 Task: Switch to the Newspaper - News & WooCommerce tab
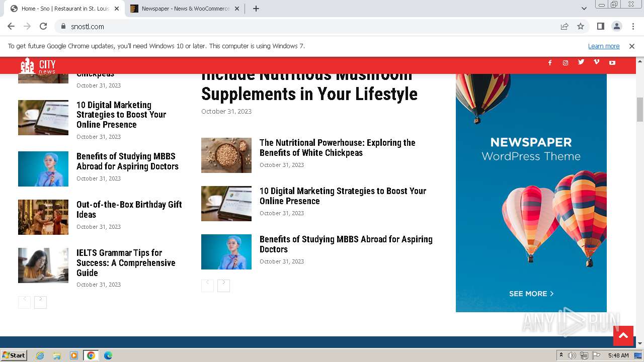[184, 9]
